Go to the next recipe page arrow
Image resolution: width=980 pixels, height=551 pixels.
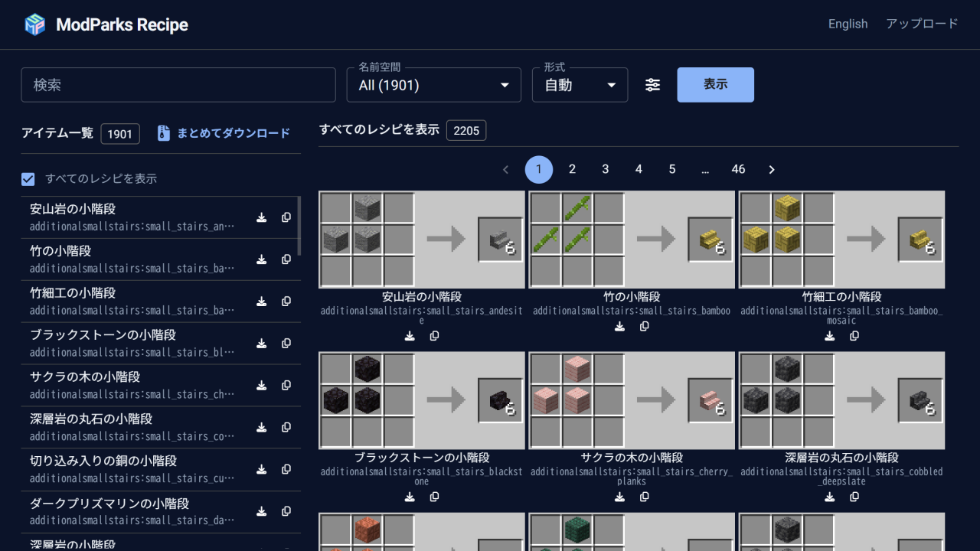click(x=772, y=170)
